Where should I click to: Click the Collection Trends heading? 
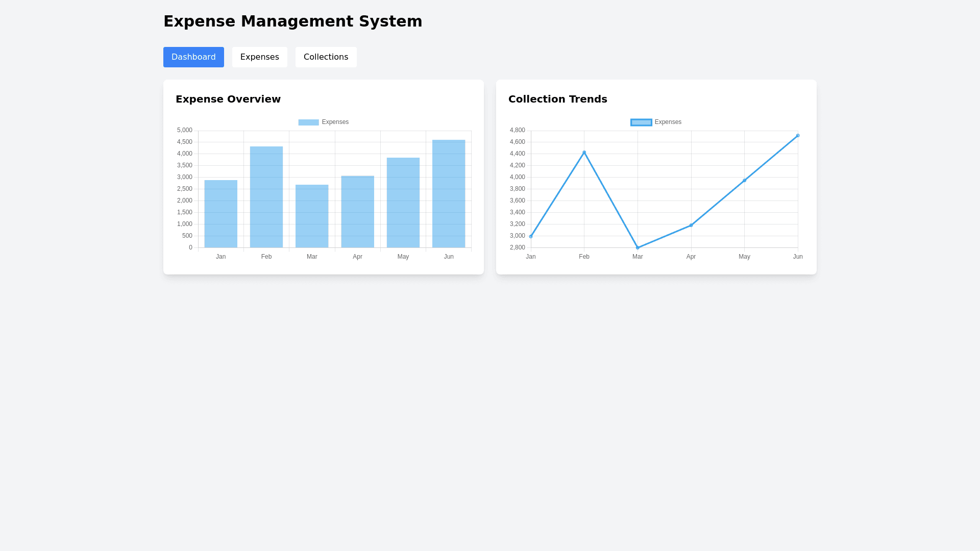point(557,99)
